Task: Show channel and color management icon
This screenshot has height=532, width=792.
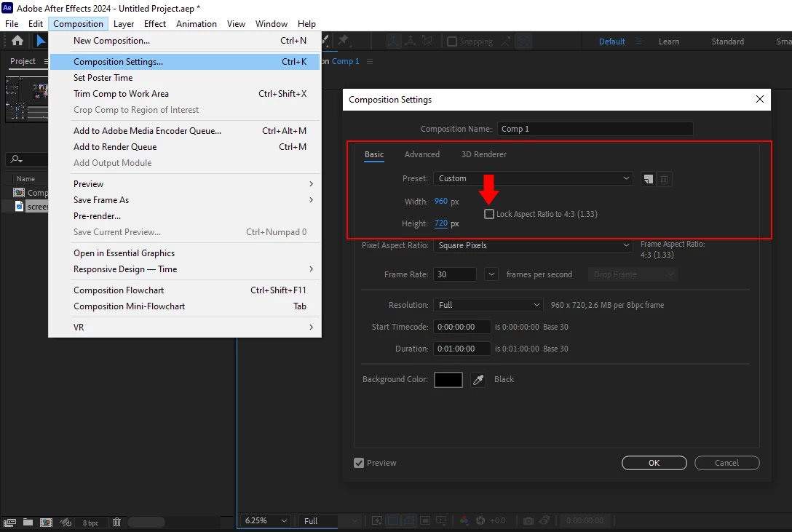Action: pyautogui.click(x=464, y=520)
